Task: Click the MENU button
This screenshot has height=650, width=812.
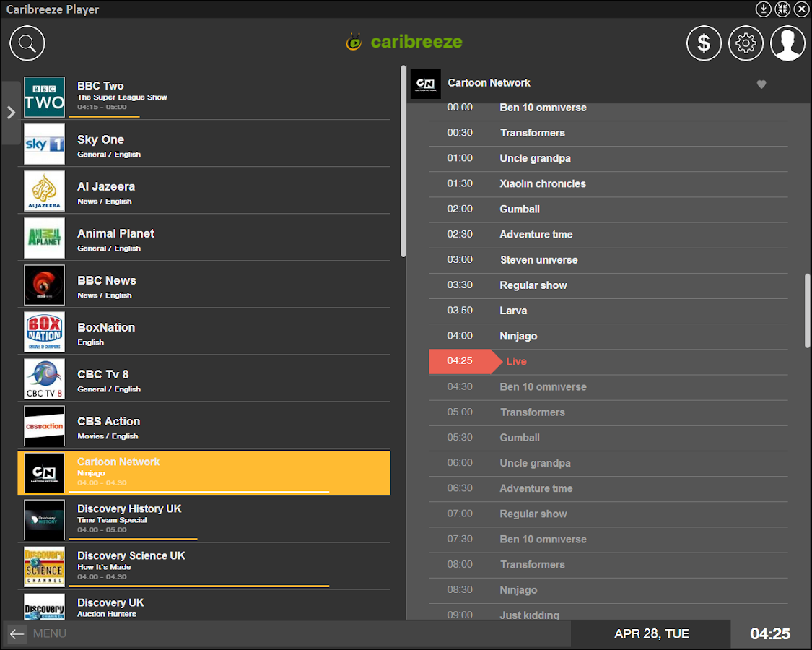Action: pos(50,633)
